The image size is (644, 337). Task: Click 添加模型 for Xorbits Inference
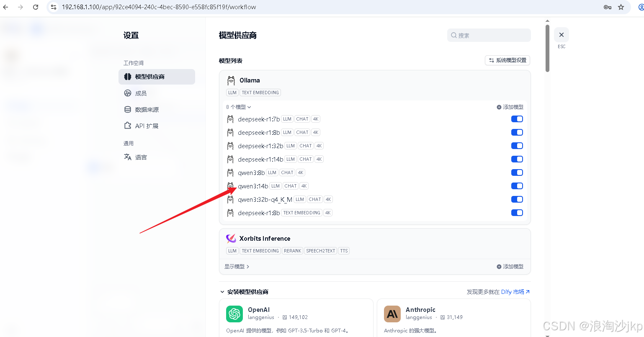click(510, 267)
